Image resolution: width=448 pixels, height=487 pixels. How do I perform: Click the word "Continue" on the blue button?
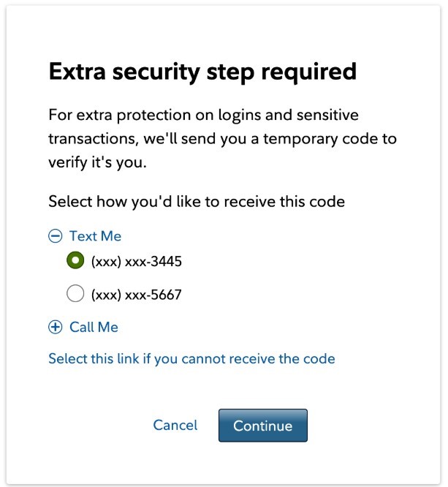262,426
